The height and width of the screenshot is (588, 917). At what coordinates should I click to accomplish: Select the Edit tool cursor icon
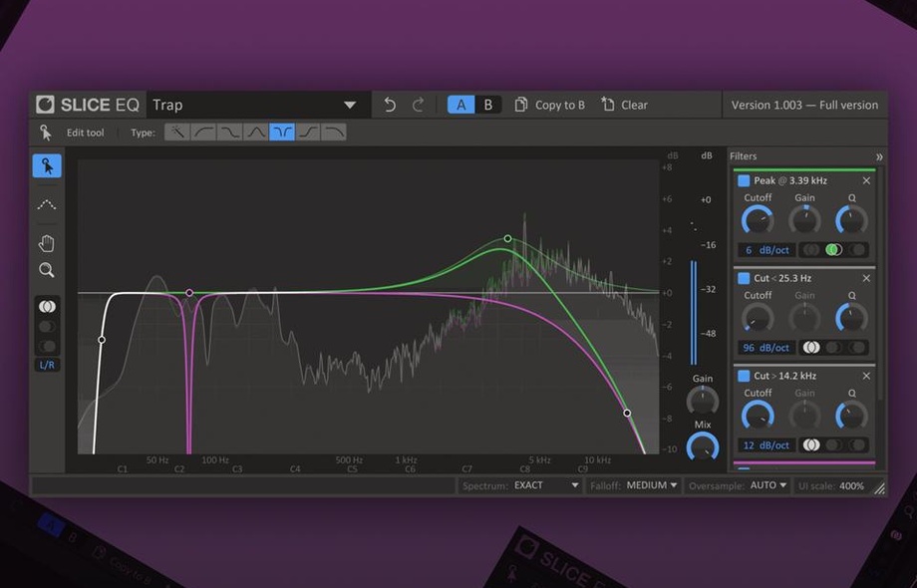47,166
